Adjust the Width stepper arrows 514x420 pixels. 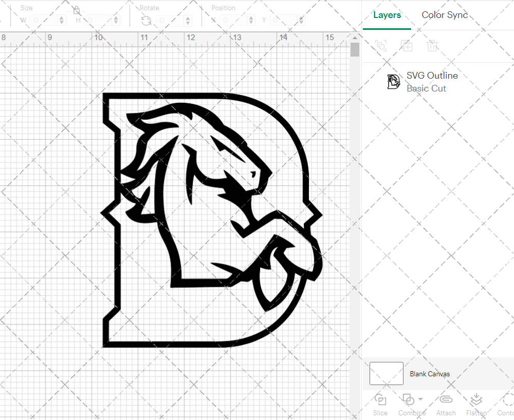(x=62, y=21)
